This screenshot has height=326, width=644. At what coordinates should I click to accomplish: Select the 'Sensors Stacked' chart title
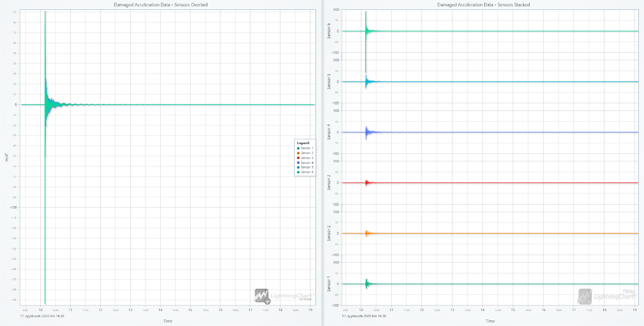click(483, 5)
